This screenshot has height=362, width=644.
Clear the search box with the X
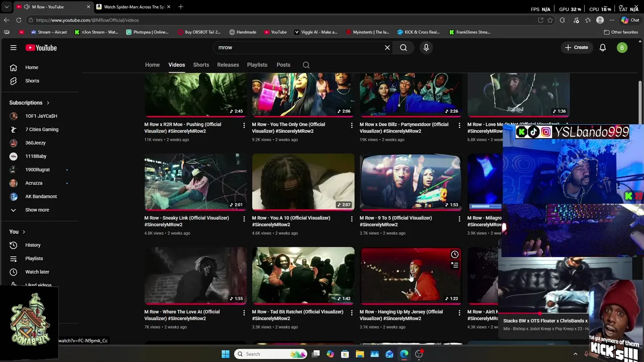click(387, 48)
